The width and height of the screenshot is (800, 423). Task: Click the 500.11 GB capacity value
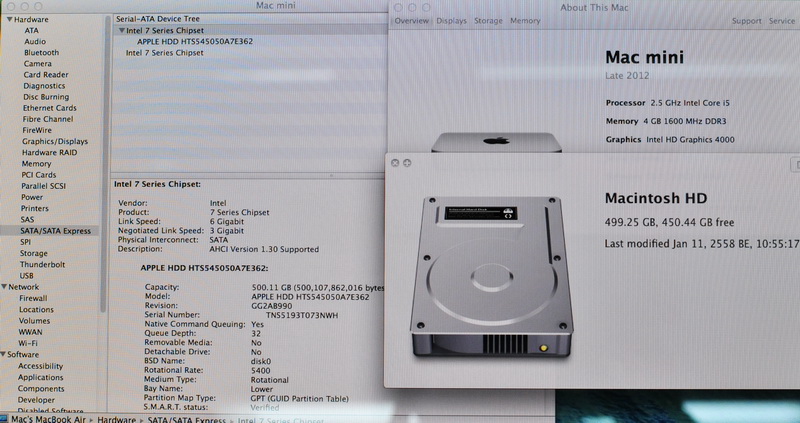pos(317,288)
